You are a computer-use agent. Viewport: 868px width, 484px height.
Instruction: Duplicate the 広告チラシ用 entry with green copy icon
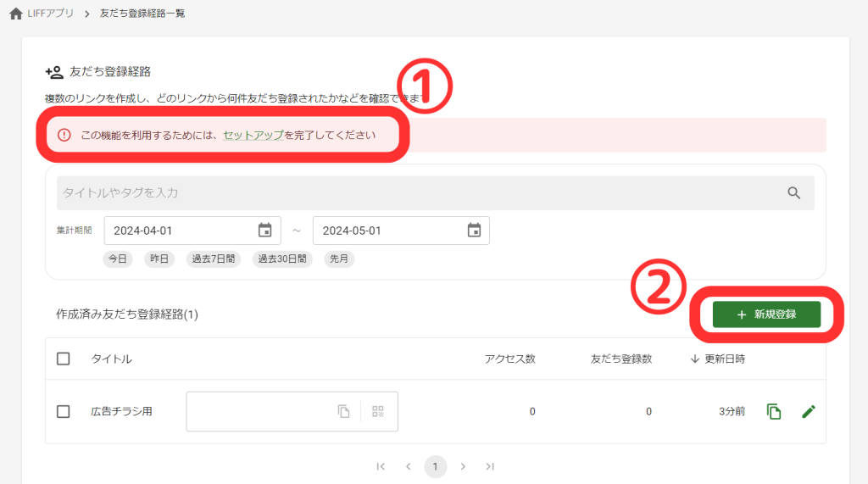click(x=773, y=411)
